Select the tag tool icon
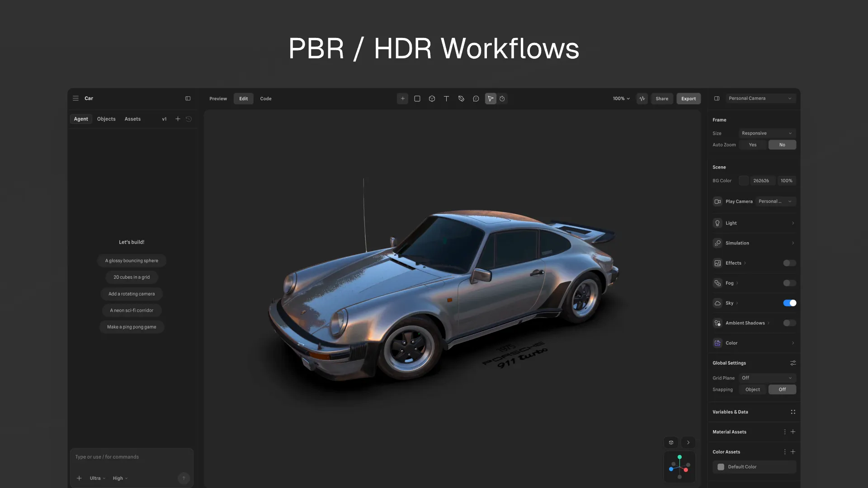The image size is (868, 488). [x=461, y=99]
